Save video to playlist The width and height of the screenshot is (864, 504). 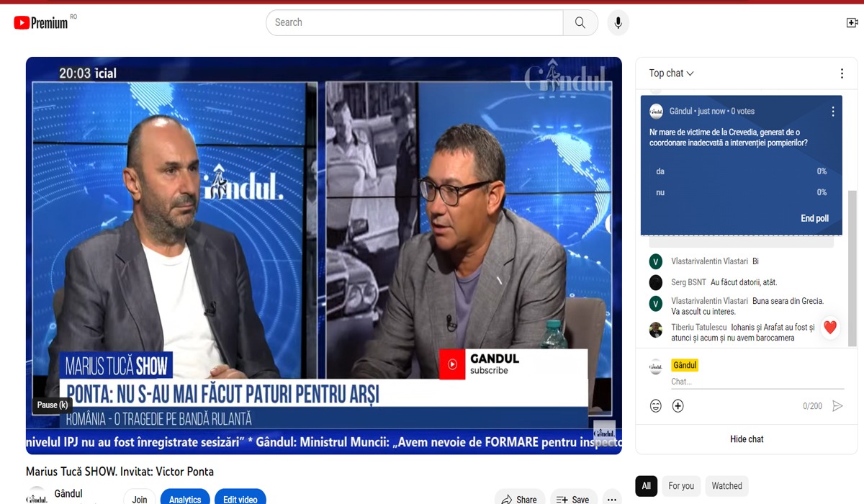point(573,498)
